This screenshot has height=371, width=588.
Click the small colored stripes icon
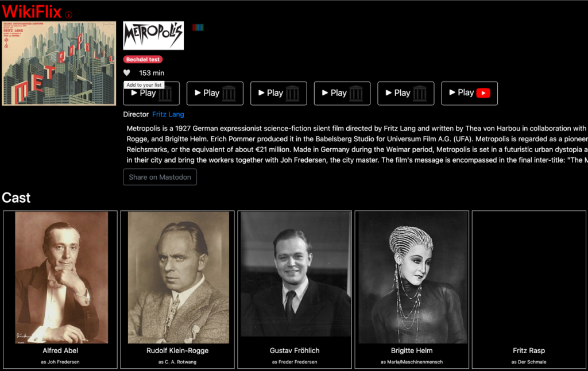pyautogui.click(x=198, y=28)
